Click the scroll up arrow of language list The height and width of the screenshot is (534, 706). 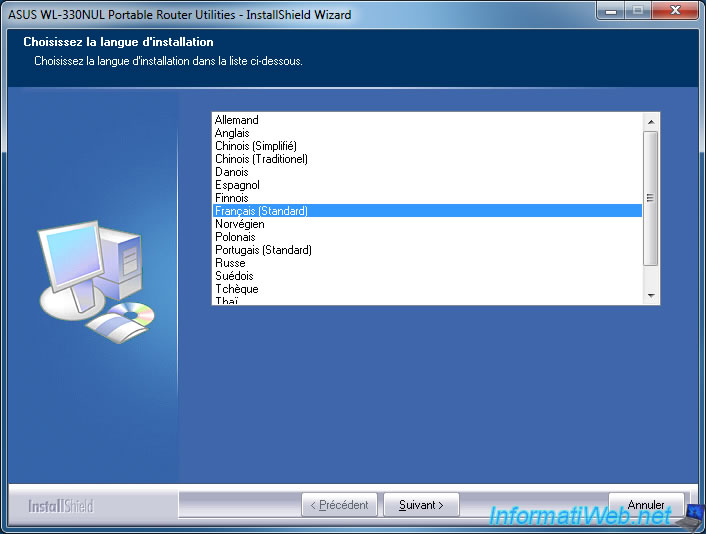[x=651, y=122]
